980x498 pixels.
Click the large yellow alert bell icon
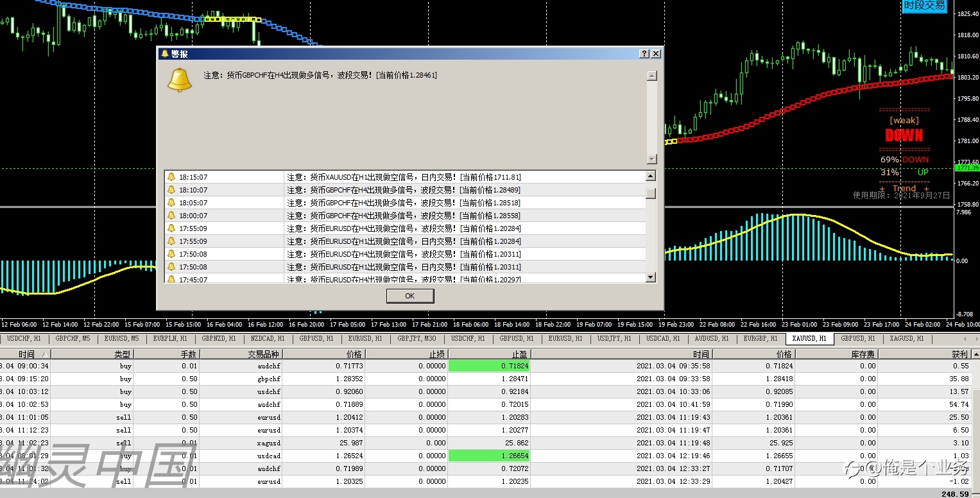pyautogui.click(x=179, y=80)
